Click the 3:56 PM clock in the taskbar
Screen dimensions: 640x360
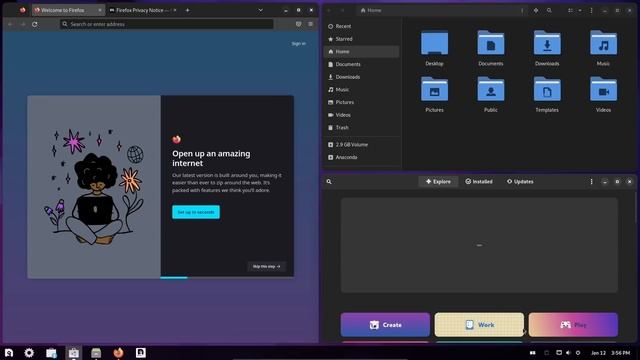(x=621, y=353)
